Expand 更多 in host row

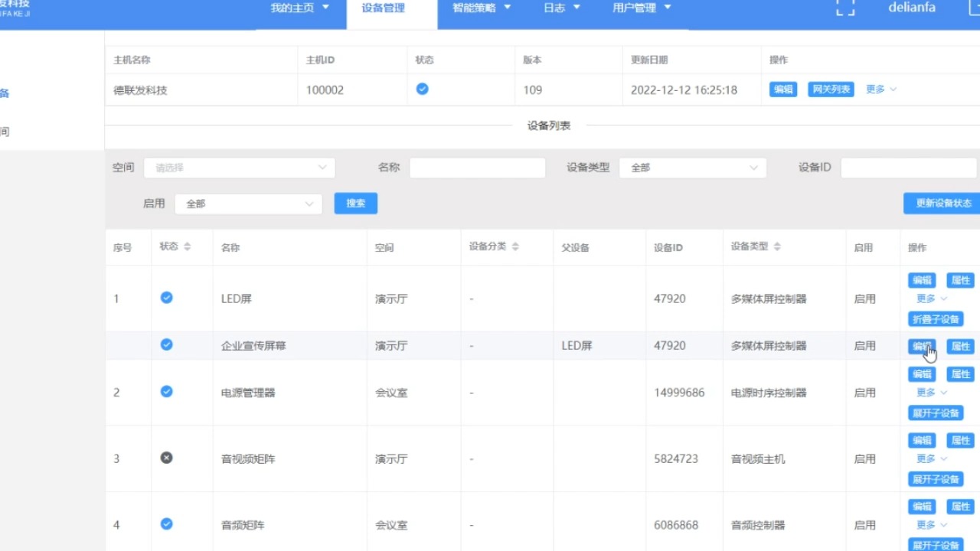tap(881, 90)
